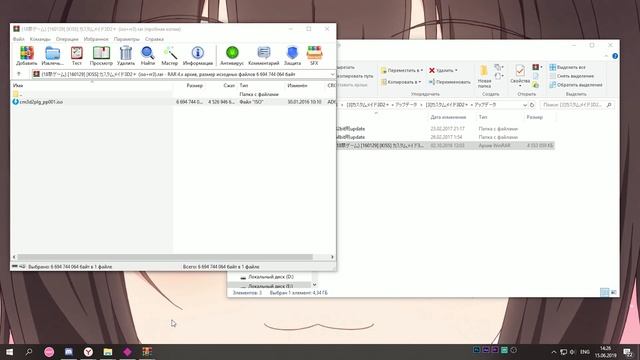Expand Explorer address bar history dropdown
Screen dimensions: 640x360
(x=524, y=105)
